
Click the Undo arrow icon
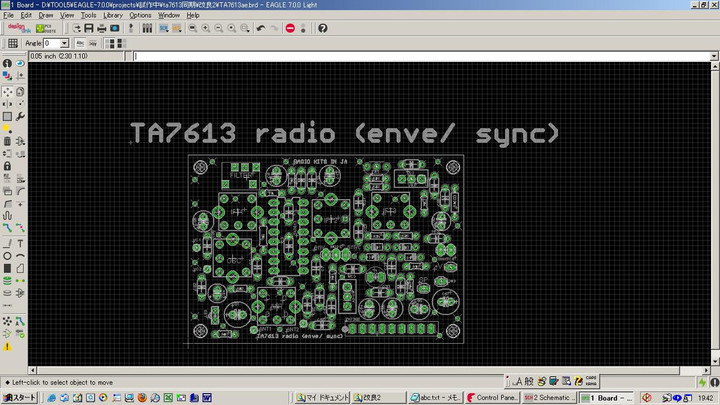coord(260,29)
